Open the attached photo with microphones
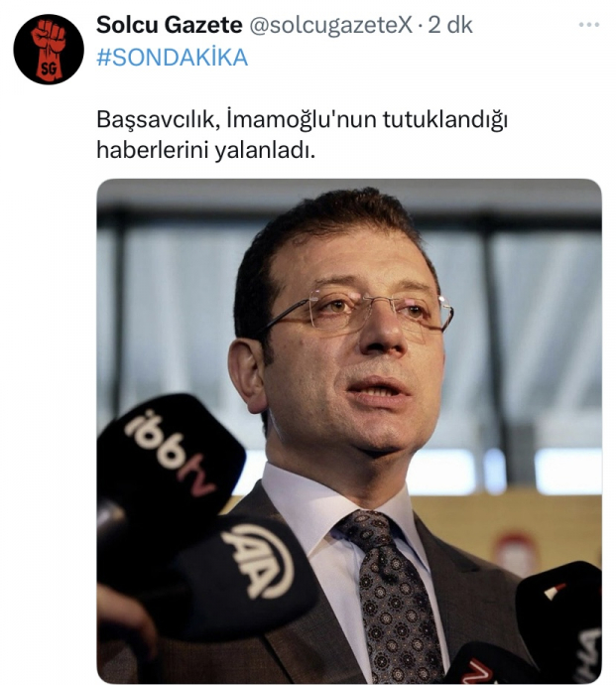Screen dimensions: 616x685 coord(349,431)
